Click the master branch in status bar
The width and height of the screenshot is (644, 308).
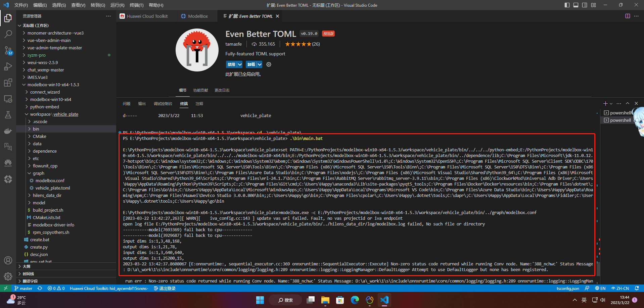(x=24, y=288)
